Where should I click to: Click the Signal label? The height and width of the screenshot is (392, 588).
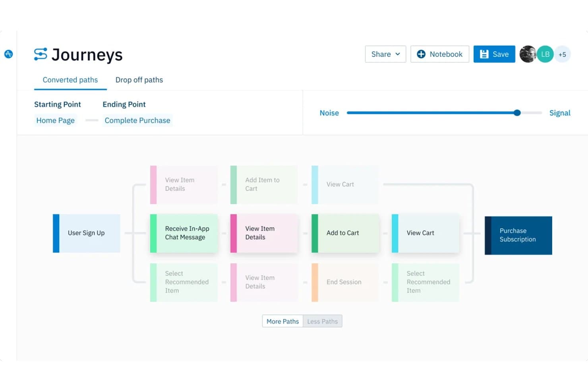[x=560, y=113]
